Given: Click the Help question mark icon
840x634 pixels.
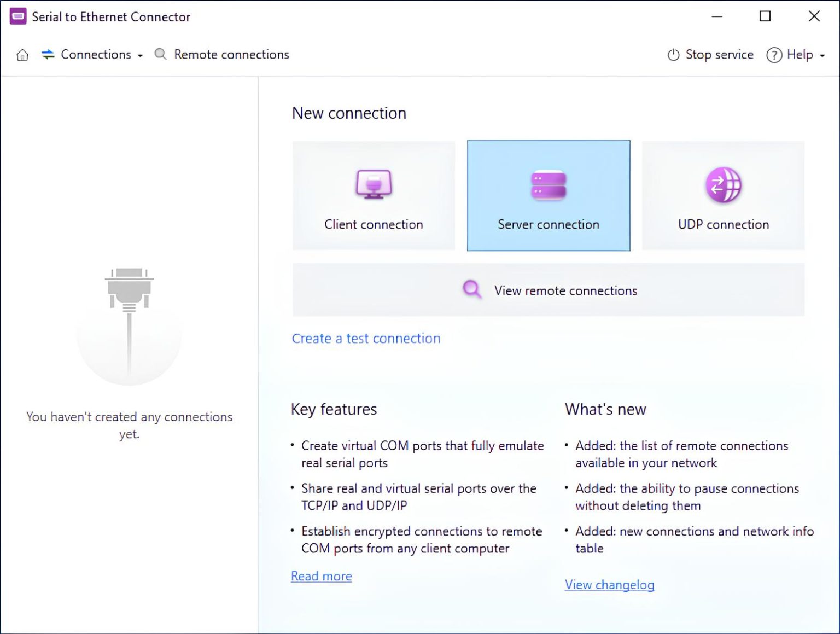Looking at the screenshot, I should tap(774, 55).
